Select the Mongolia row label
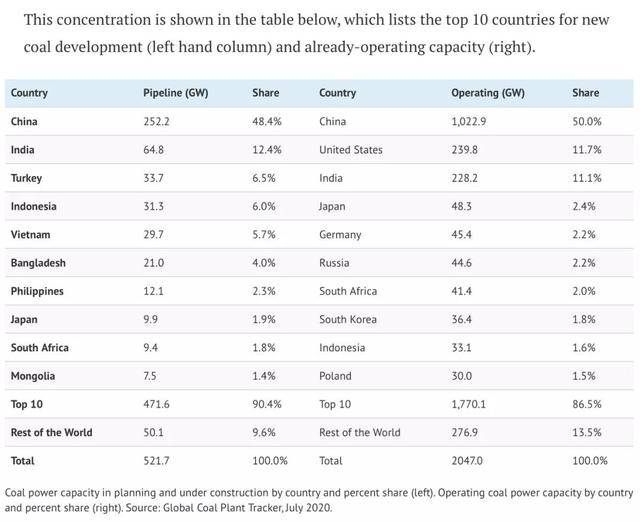640x522 pixels. click(34, 376)
